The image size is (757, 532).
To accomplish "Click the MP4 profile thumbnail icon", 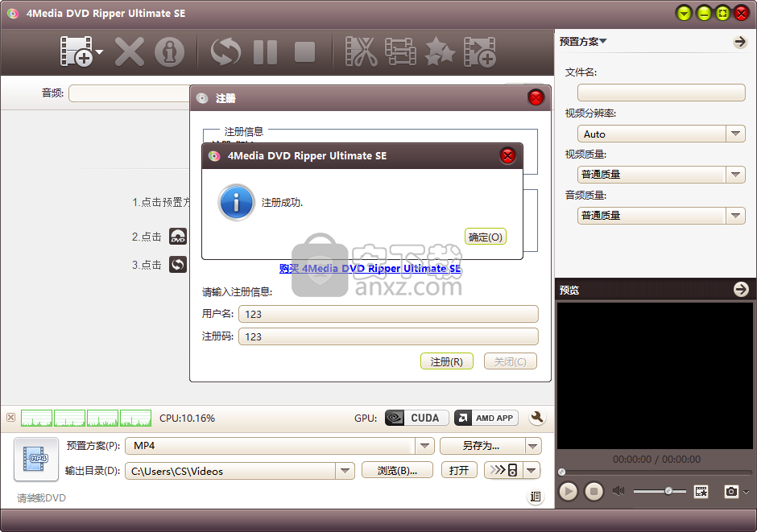I will tap(36, 459).
